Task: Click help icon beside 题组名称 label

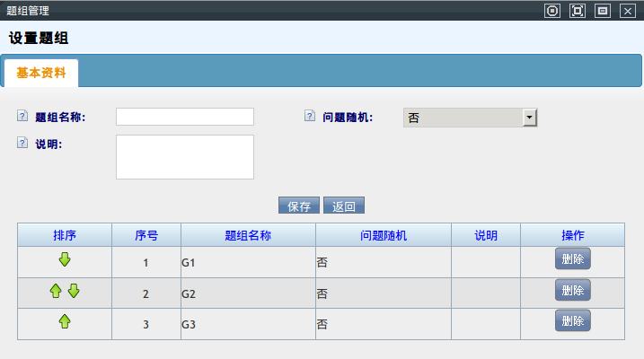Action: pos(22,117)
